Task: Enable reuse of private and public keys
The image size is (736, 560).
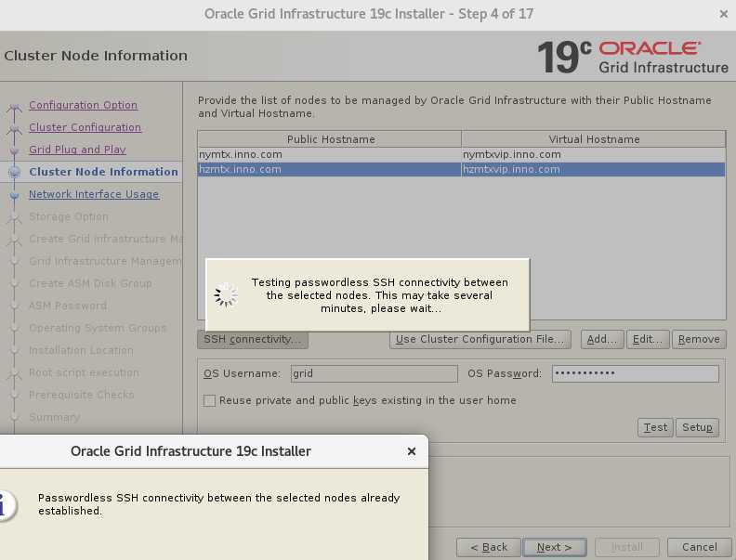Action: [x=209, y=400]
